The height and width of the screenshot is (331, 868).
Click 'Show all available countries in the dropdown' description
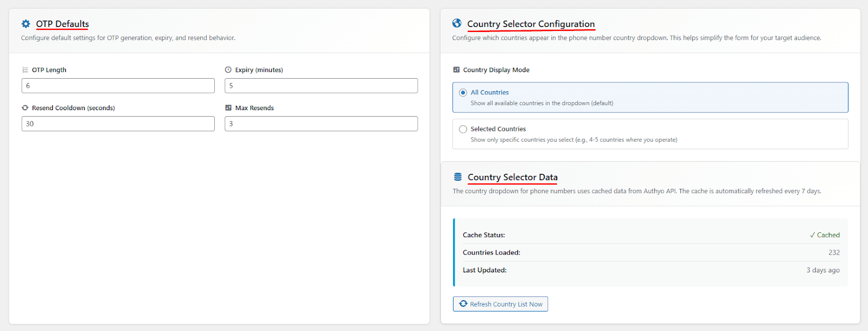[x=542, y=103]
